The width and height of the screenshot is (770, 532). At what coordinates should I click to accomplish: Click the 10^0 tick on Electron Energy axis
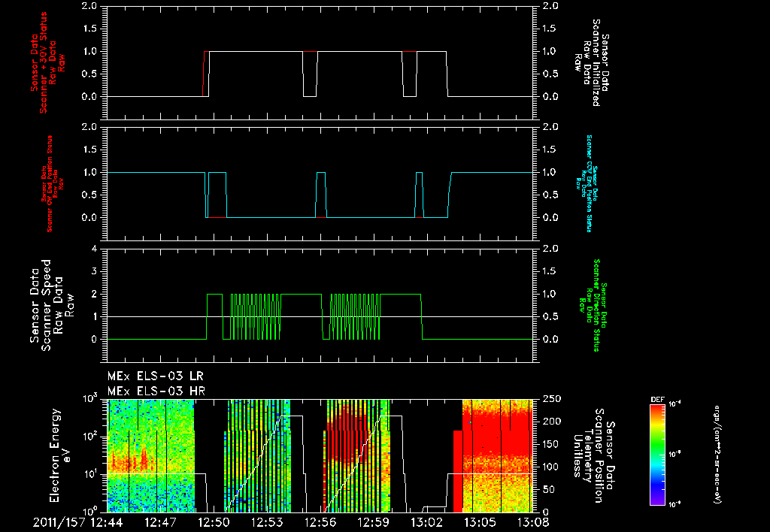(92, 510)
